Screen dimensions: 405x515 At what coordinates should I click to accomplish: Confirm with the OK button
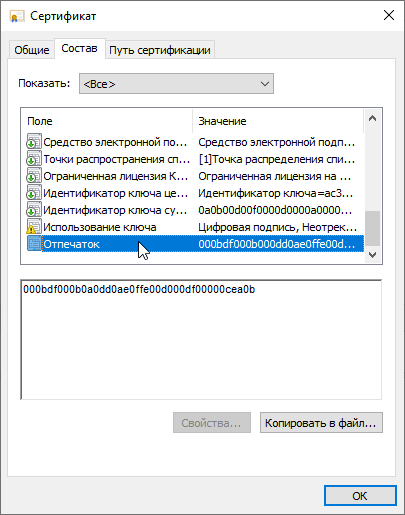pyautogui.click(x=360, y=496)
